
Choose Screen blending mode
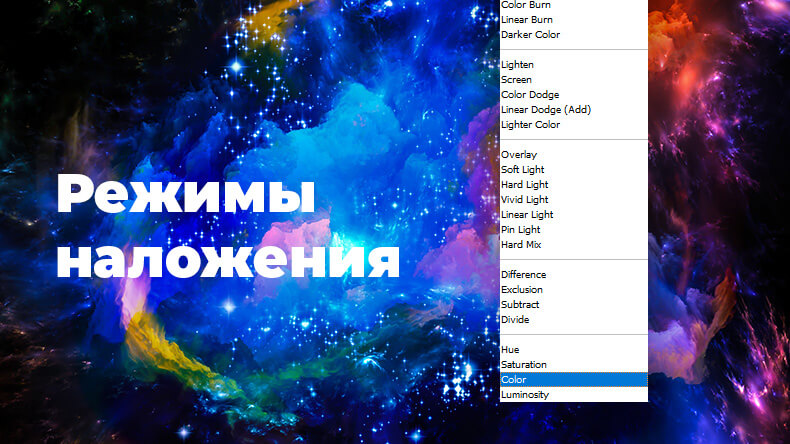point(573,80)
